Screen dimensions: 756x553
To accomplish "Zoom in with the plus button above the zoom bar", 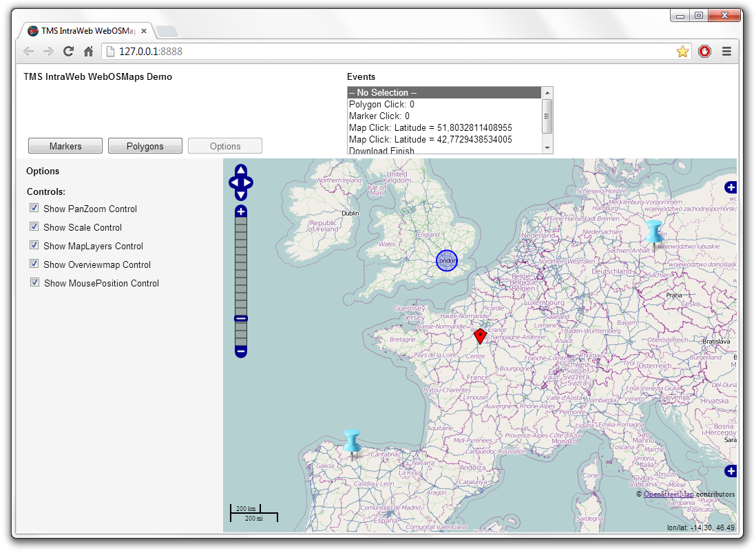I will (x=240, y=211).
